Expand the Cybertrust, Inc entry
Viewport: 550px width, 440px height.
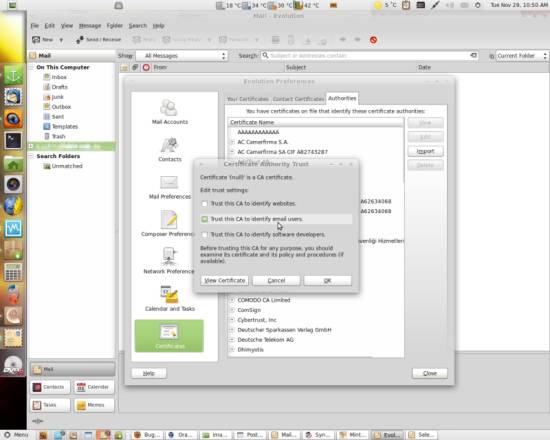coord(232,320)
